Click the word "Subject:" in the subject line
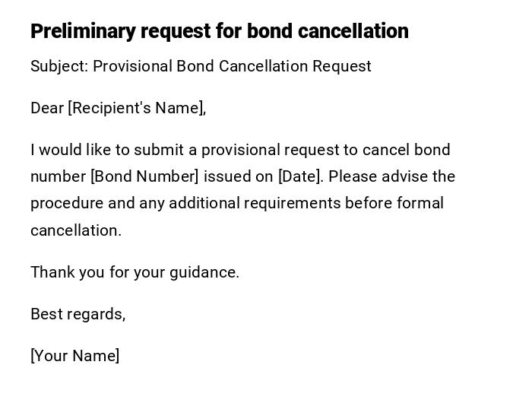This screenshot has width=532, height=403. (59, 66)
